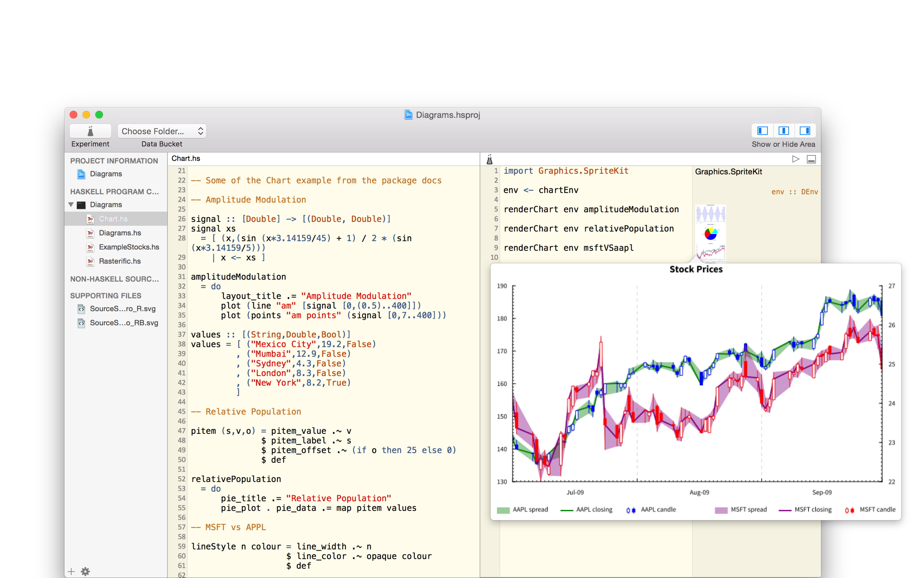This screenshot has height=578, width=924.
Task: Click the playground flask icon
Action: click(x=490, y=159)
